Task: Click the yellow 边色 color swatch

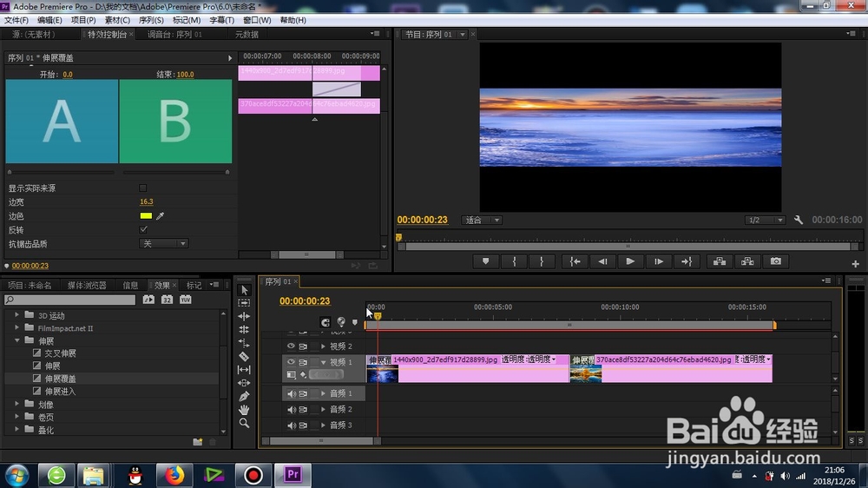Action: [146, 216]
